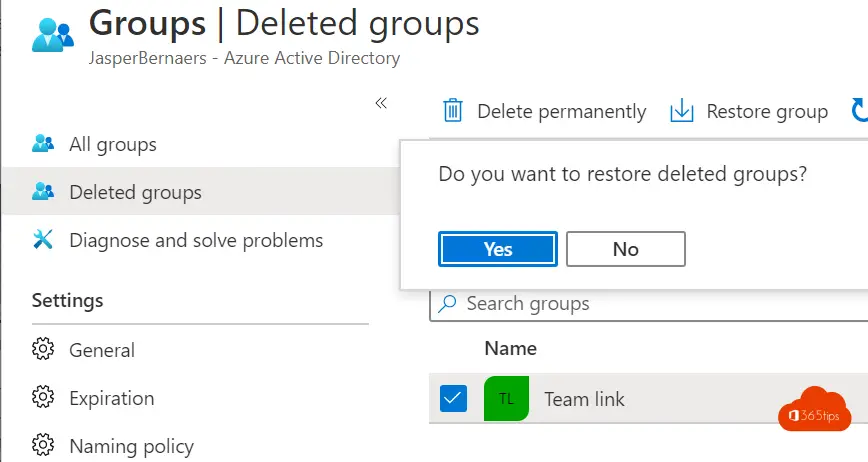This screenshot has height=462, width=868.
Task: Collapse the sidebar with double chevron
Action: point(381,103)
